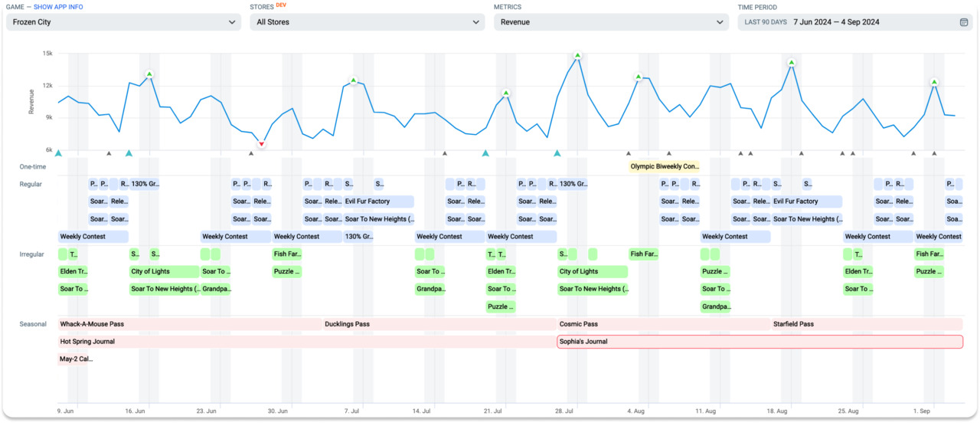Click the green peak marker near 18 Aug
Viewport: 980px width, 423px height.
coord(791,63)
